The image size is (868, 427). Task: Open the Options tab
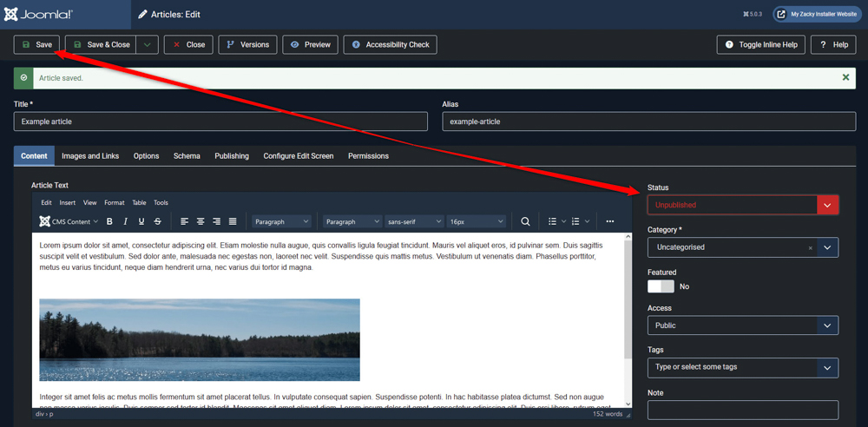pyautogui.click(x=146, y=156)
